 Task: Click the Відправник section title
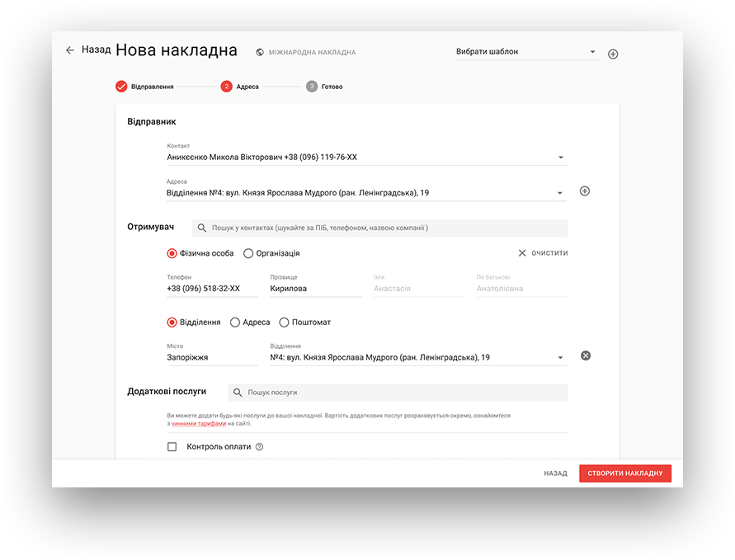click(152, 122)
